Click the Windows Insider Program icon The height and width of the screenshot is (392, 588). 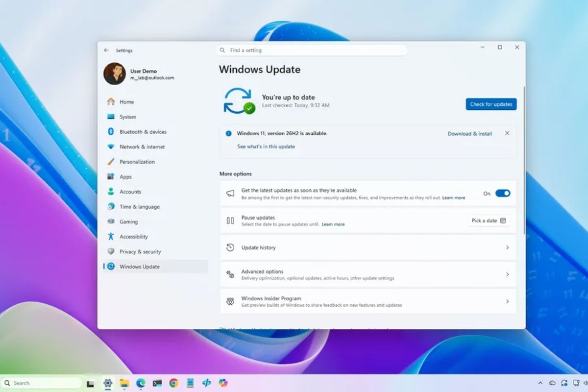[x=230, y=301]
